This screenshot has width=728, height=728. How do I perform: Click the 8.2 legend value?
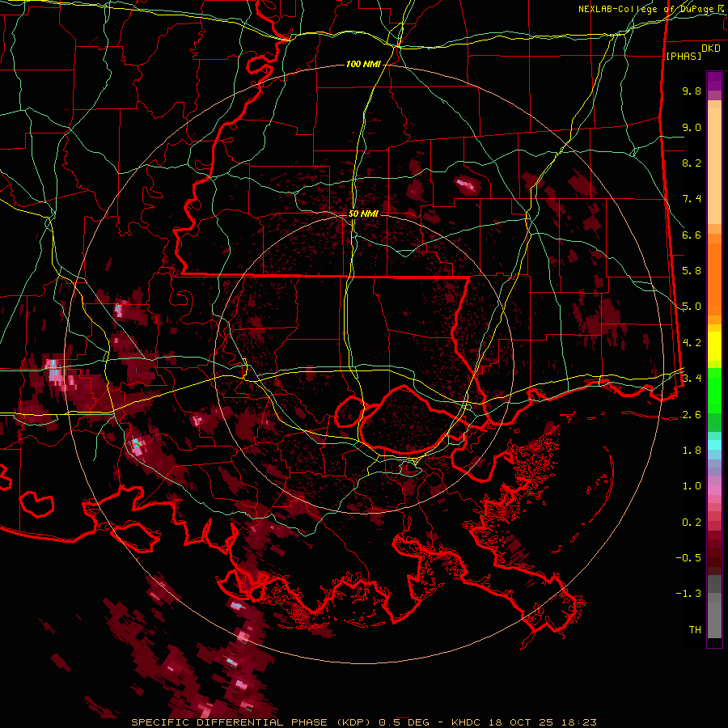coord(692,163)
